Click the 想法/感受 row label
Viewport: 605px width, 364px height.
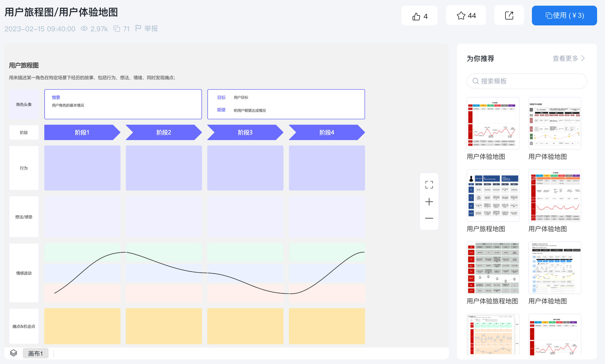pyautogui.click(x=24, y=217)
